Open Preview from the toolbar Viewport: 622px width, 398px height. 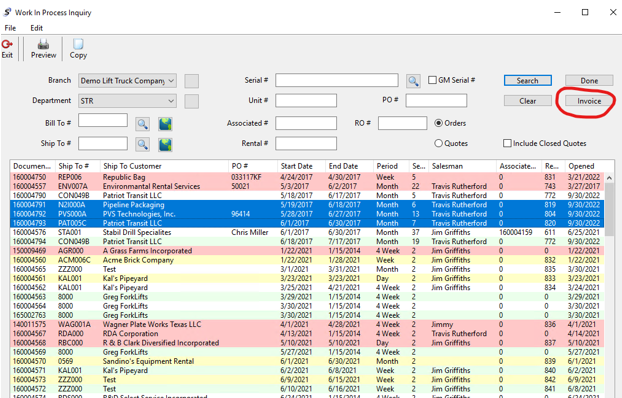(44, 49)
